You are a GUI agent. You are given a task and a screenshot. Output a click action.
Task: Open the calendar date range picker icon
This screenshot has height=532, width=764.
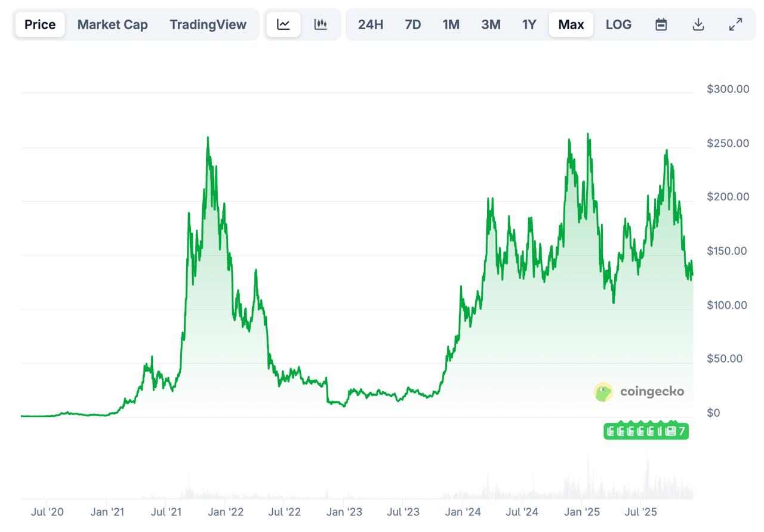(661, 24)
